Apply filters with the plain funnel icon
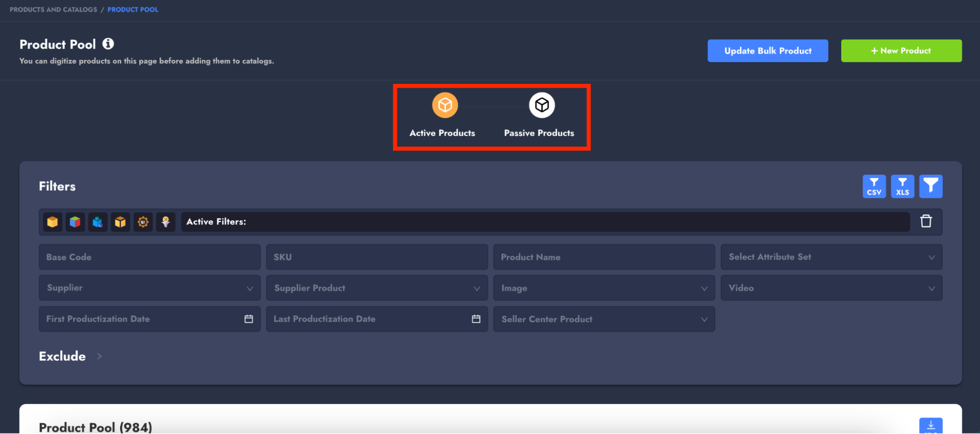980x434 pixels. (x=930, y=186)
